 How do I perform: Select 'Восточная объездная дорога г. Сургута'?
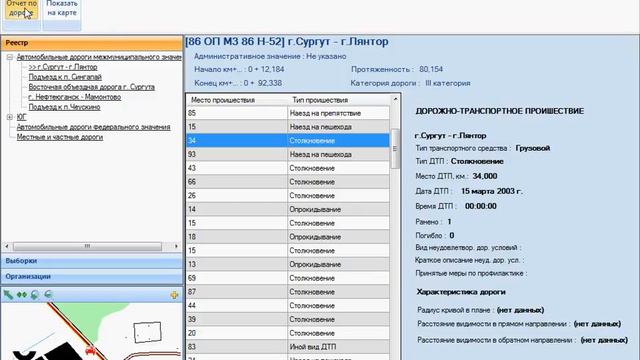click(91, 87)
